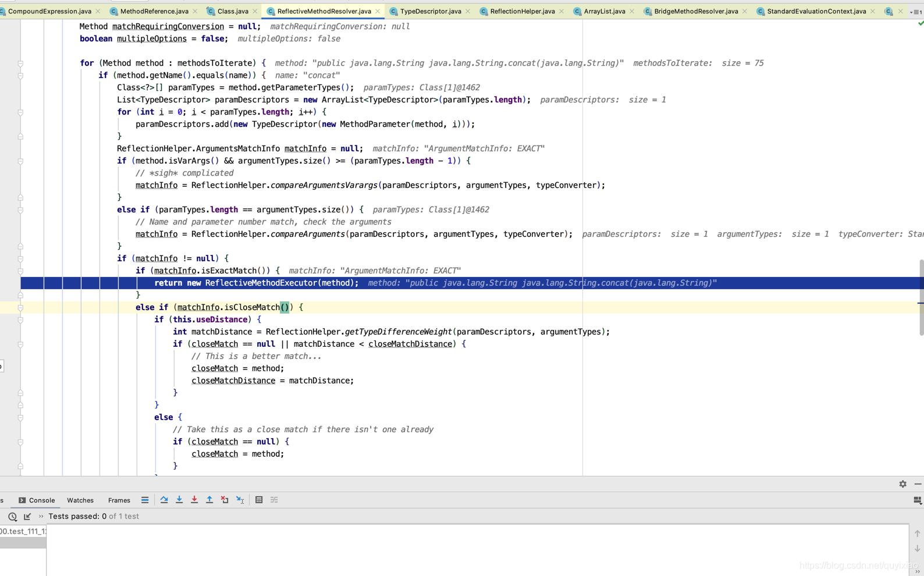Click the Step Into debugger icon
The width and height of the screenshot is (924, 576).
coord(179,500)
